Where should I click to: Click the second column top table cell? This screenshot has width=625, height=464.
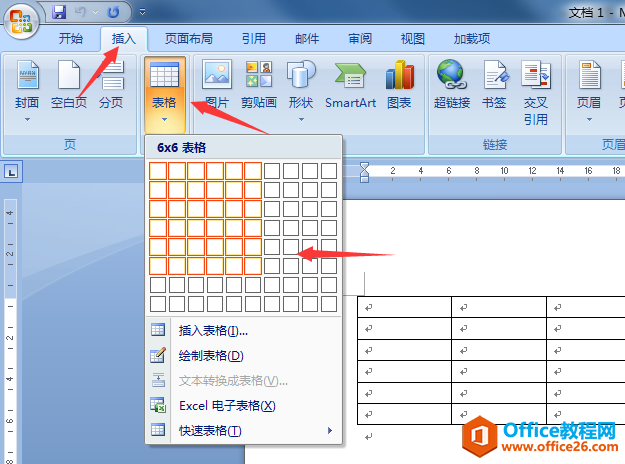tap(499, 307)
